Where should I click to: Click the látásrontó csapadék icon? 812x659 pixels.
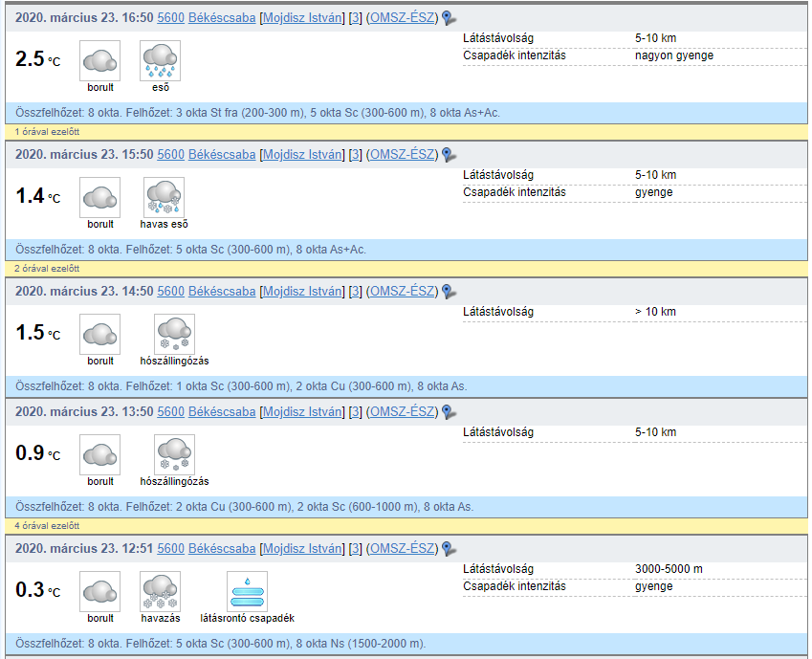click(x=247, y=591)
